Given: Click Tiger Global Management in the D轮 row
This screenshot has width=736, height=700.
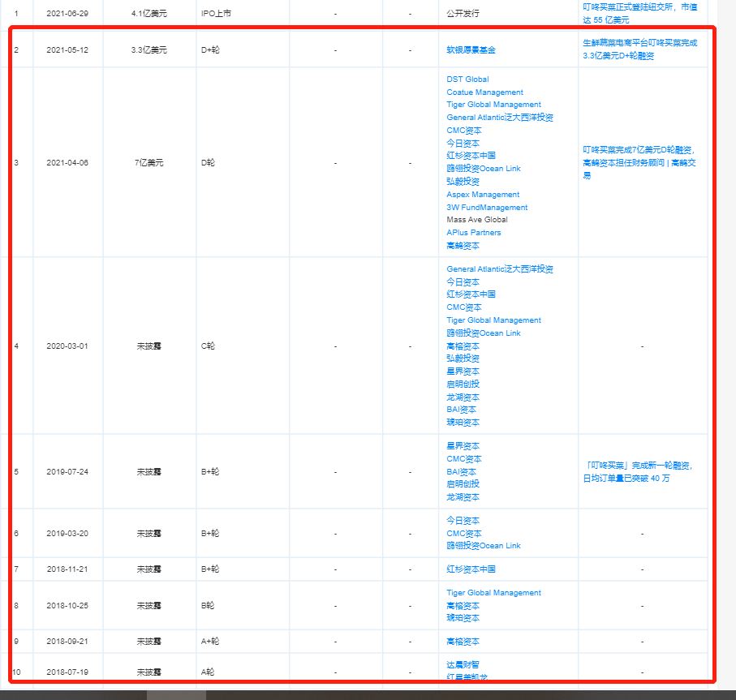Looking at the screenshot, I should [x=494, y=105].
